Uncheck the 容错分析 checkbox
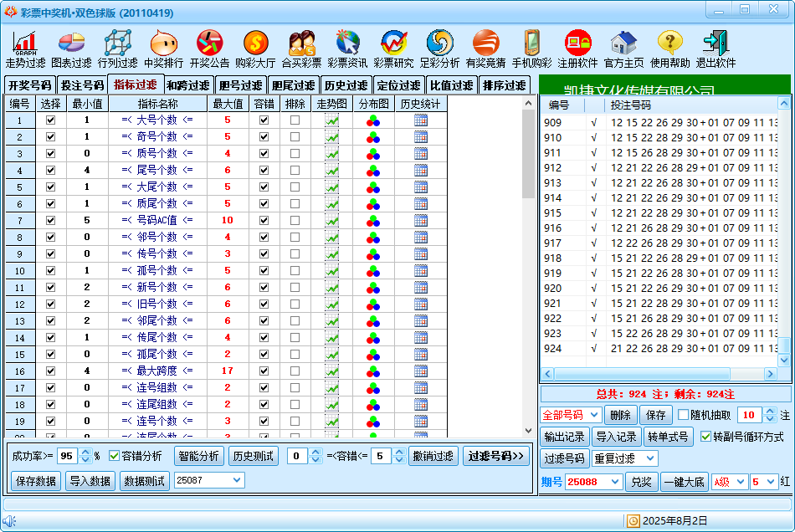This screenshot has width=795, height=532. click(114, 456)
